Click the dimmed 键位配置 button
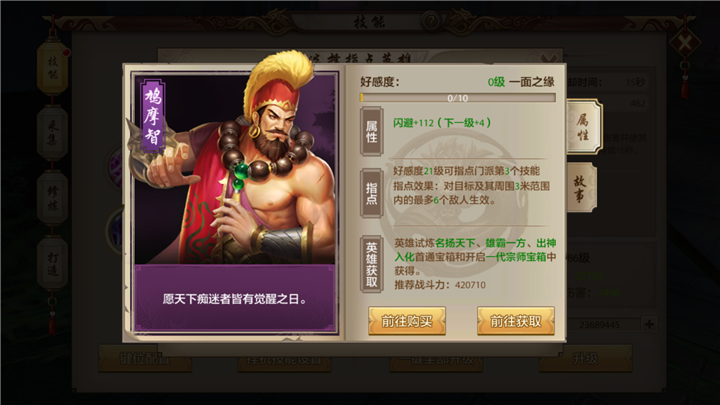Image resolution: width=720 pixels, height=405 pixels. [x=145, y=358]
